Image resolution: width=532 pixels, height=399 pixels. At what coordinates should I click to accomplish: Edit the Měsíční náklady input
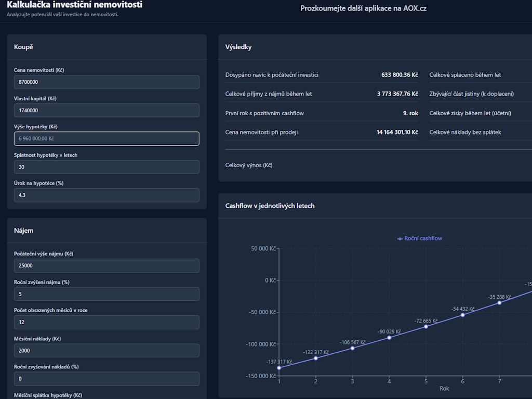(x=107, y=350)
